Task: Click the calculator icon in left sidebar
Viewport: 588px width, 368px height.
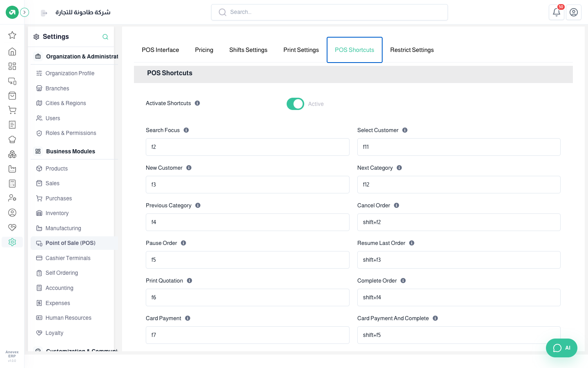Action: (x=12, y=184)
